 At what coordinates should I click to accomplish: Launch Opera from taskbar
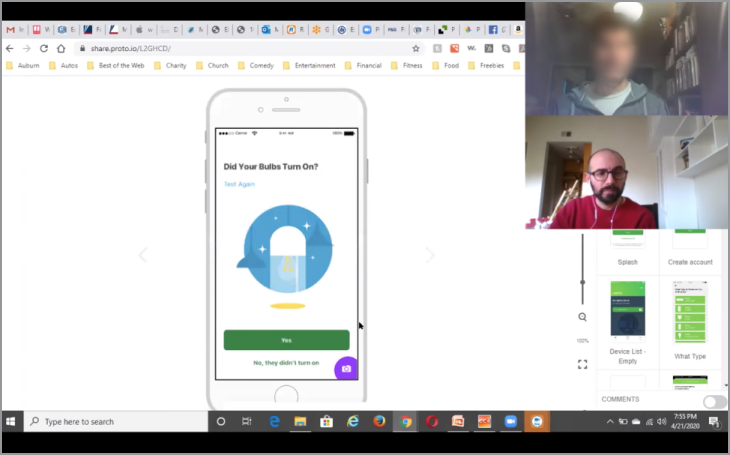[x=432, y=421]
